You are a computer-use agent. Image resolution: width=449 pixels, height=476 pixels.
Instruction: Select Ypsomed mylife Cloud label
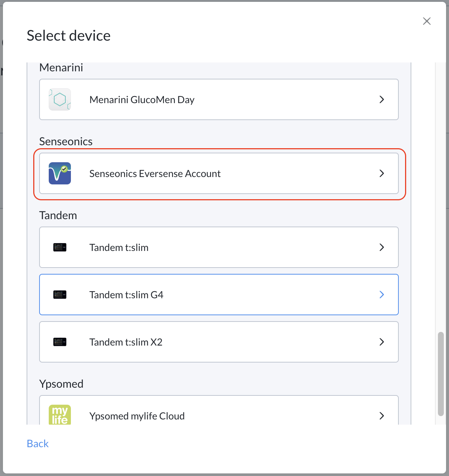[x=137, y=416]
